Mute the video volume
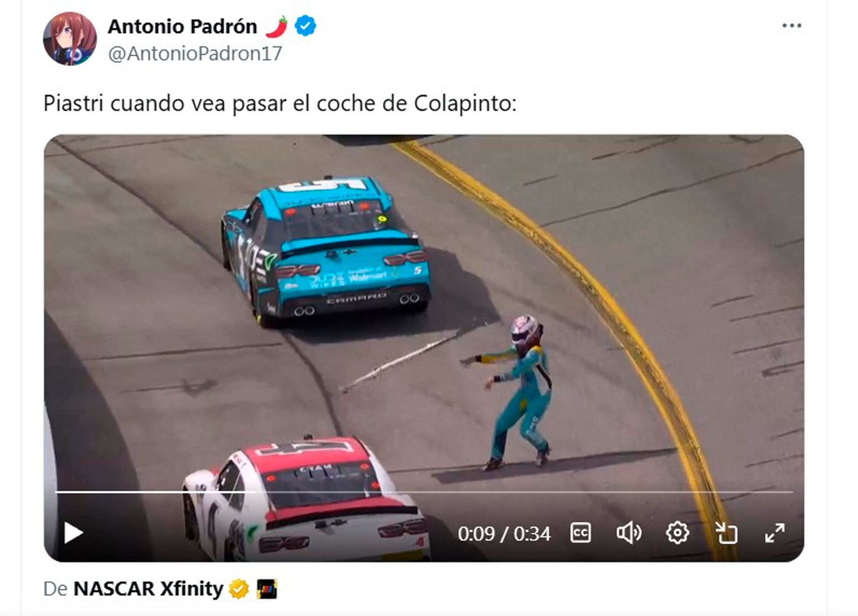Viewport: 858px width, 616px height. click(629, 533)
